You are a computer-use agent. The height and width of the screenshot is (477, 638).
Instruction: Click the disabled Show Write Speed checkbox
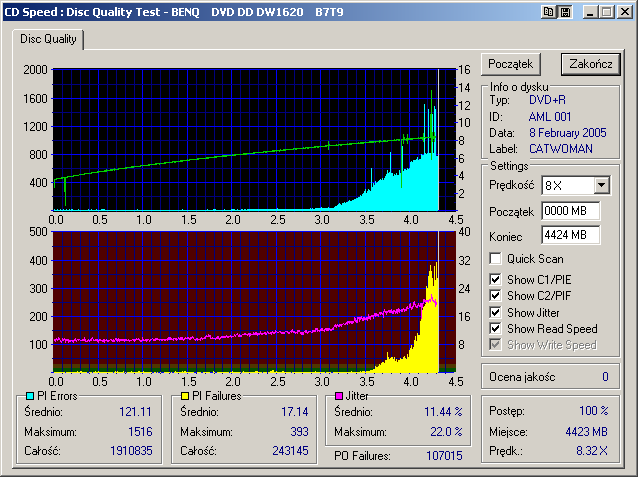coord(495,345)
